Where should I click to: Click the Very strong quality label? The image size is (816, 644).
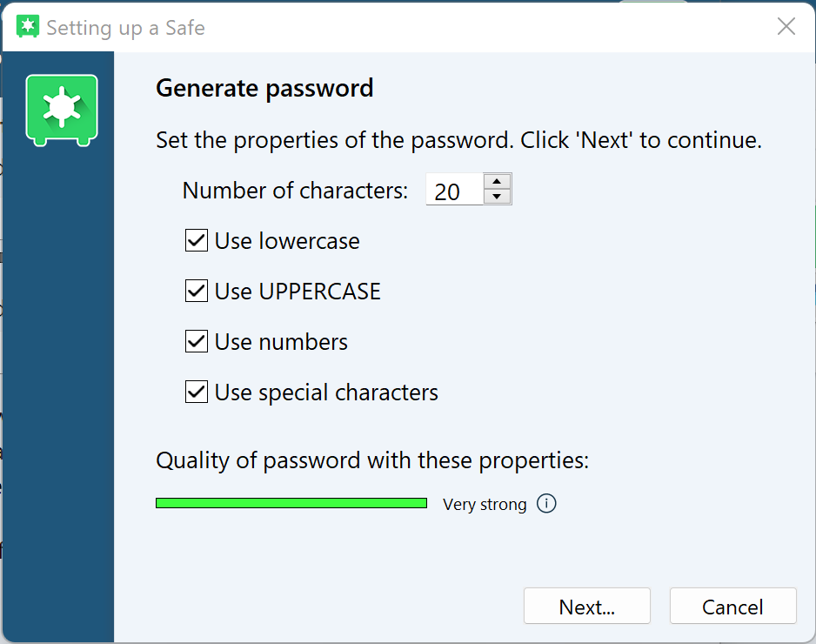485,505
